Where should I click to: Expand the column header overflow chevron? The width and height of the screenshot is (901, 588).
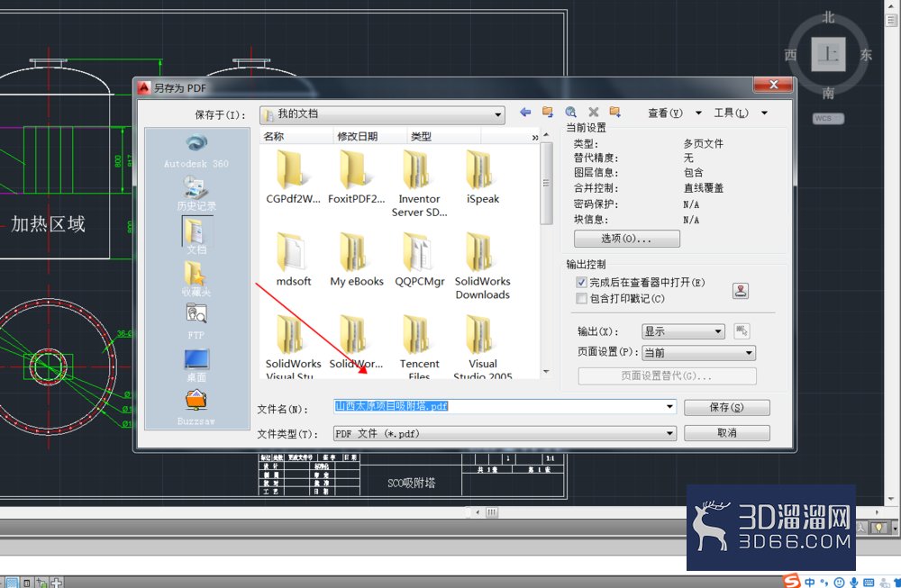point(535,137)
